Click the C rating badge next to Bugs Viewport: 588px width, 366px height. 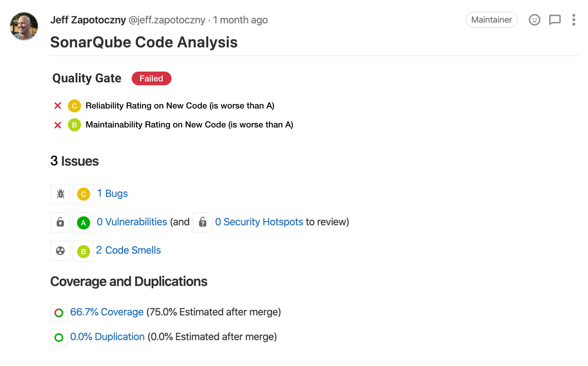tap(83, 194)
